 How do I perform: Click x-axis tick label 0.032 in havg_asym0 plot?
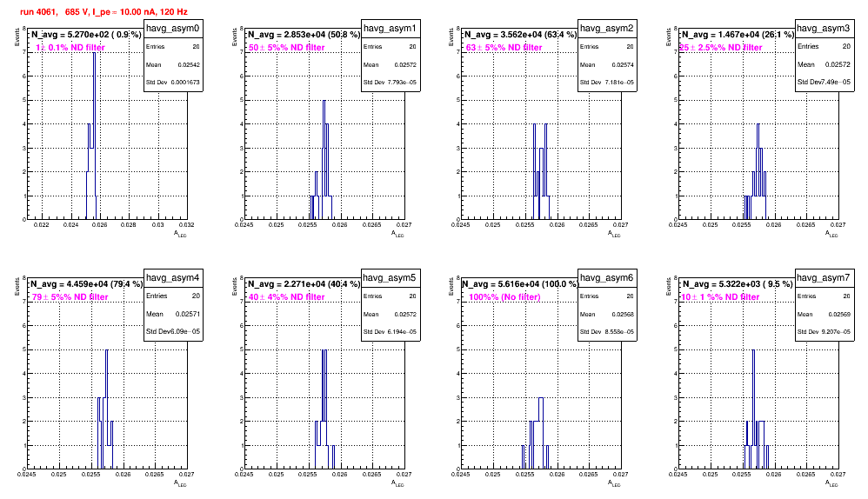(x=187, y=225)
